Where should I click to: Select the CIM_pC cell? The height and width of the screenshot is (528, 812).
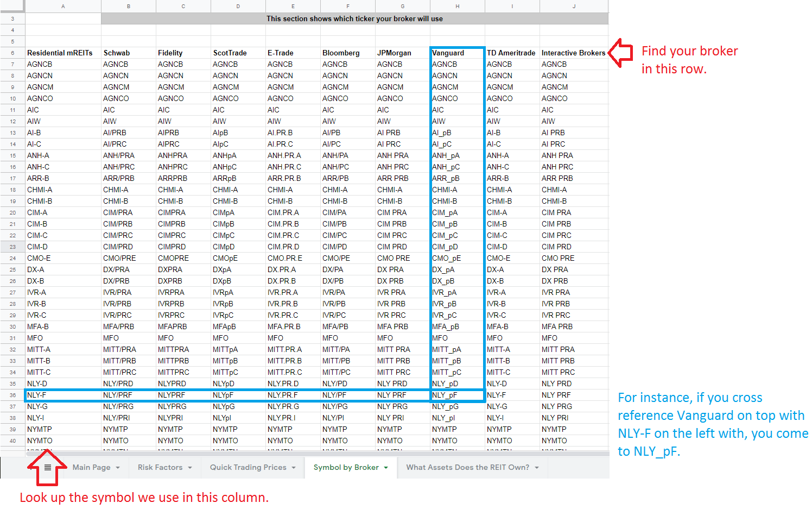[458, 235]
